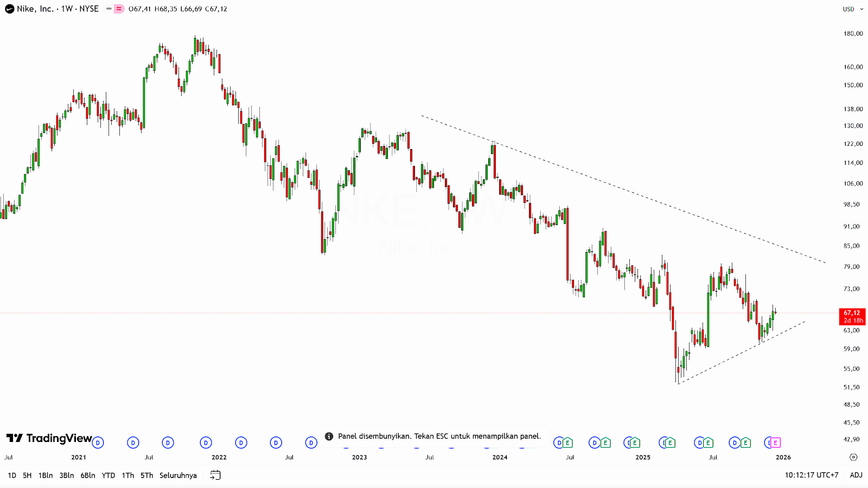Image resolution: width=868 pixels, height=488 pixels.
Task: Click the Nike, Inc. symbol name
Action: pyautogui.click(x=34, y=9)
